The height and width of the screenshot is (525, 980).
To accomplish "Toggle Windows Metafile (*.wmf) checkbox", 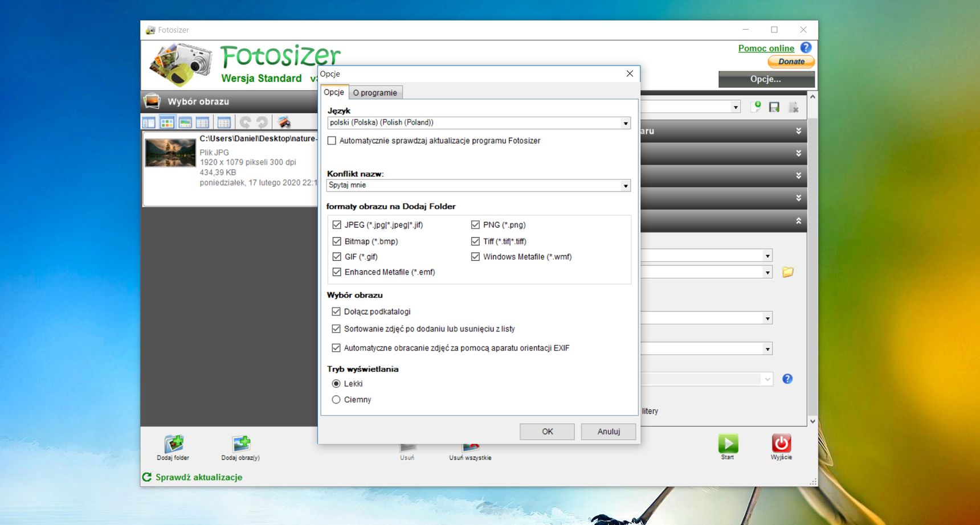I will (475, 257).
